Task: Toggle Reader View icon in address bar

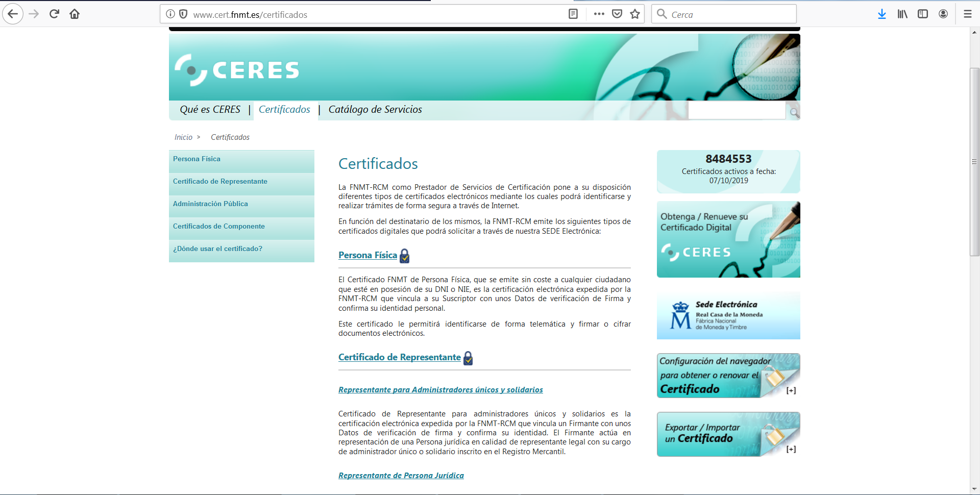Action: [x=573, y=14]
